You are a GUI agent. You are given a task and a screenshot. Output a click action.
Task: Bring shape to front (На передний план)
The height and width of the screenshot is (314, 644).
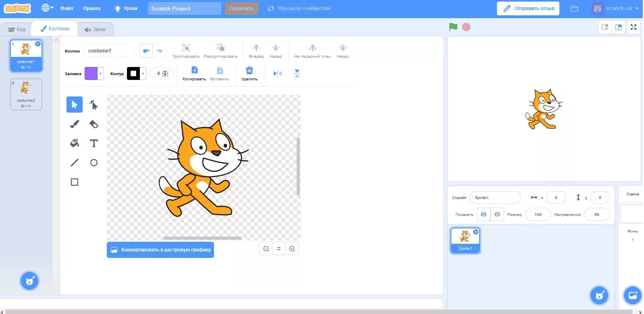(x=312, y=48)
